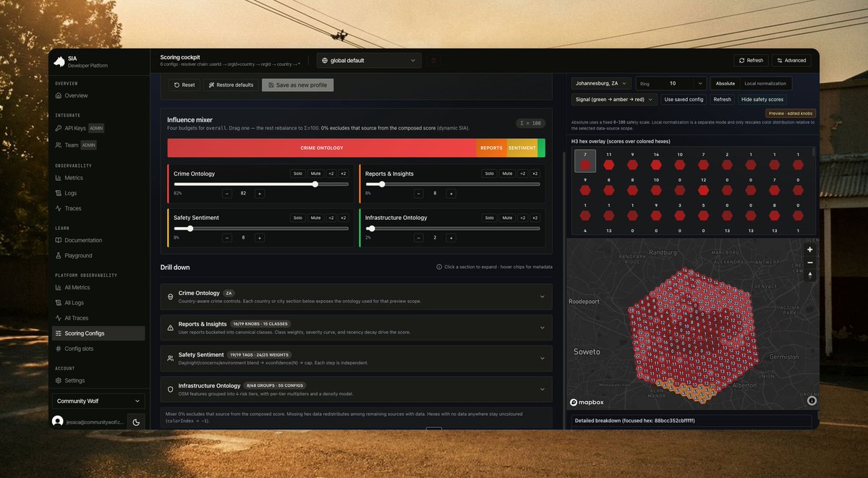Click the Crime Ontology slider handle
This screenshot has width=868, height=478.
315,184
